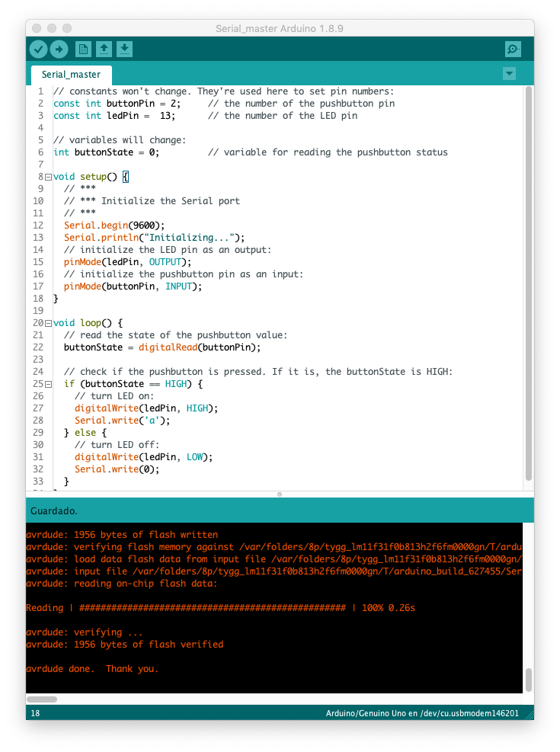Click 'avrdude done. Thank you.' console line

(92, 669)
